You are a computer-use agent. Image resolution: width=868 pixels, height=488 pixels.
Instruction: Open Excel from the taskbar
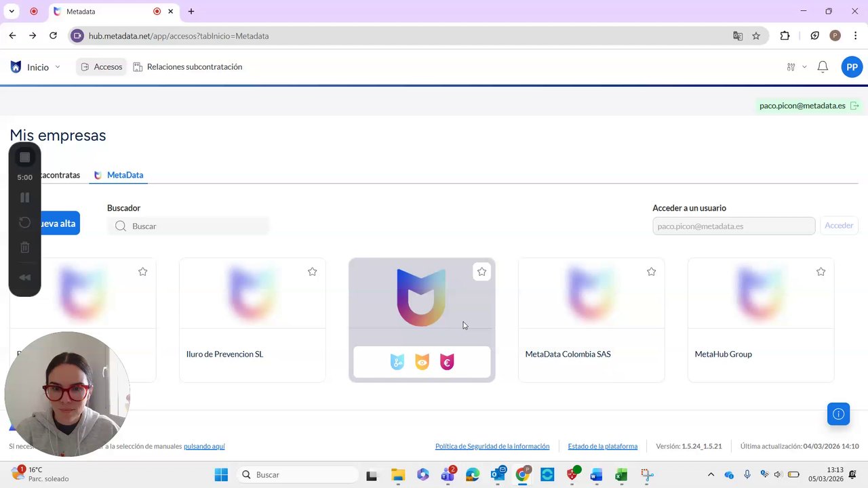[x=620, y=475]
